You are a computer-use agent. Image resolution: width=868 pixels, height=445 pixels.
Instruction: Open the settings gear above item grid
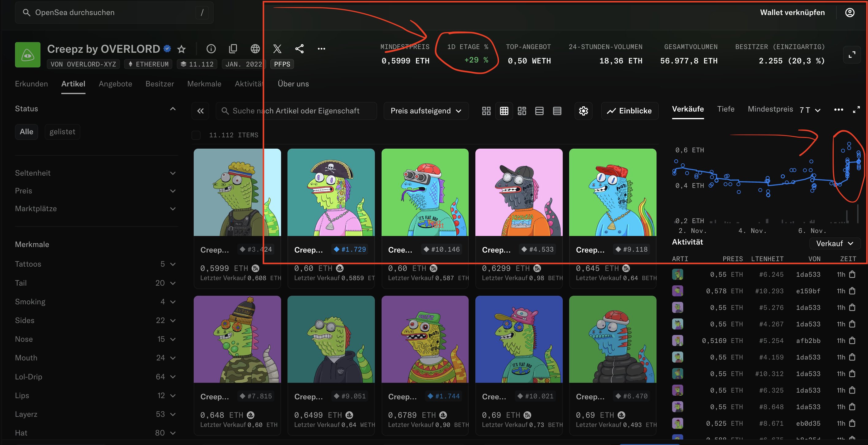(583, 111)
